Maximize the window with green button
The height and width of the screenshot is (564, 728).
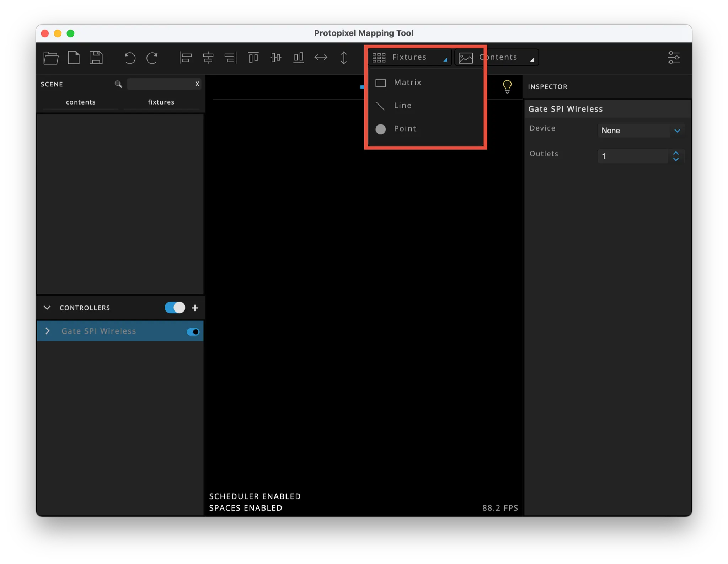point(70,33)
